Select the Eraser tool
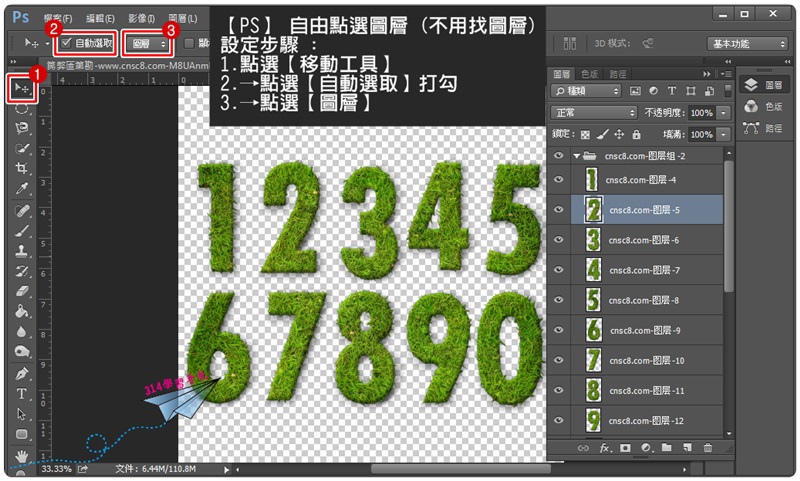The height and width of the screenshot is (481, 800). point(21,291)
